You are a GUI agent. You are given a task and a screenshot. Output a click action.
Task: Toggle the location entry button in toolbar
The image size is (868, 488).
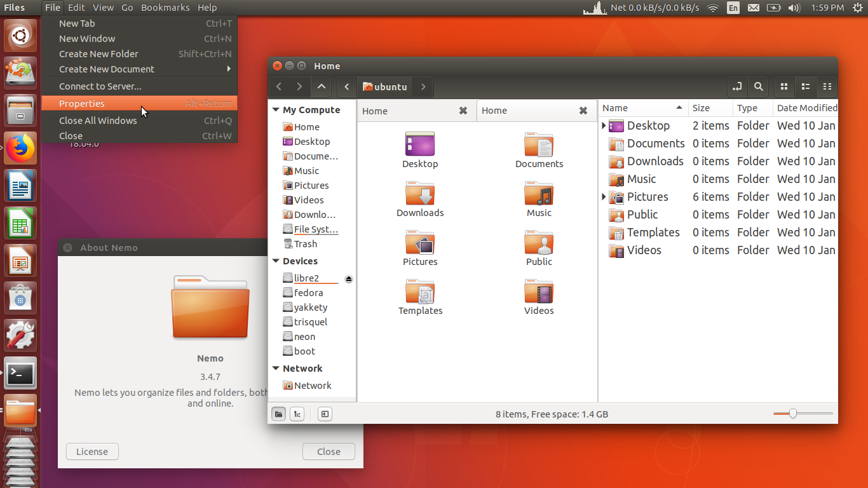pyautogui.click(x=738, y=86)
